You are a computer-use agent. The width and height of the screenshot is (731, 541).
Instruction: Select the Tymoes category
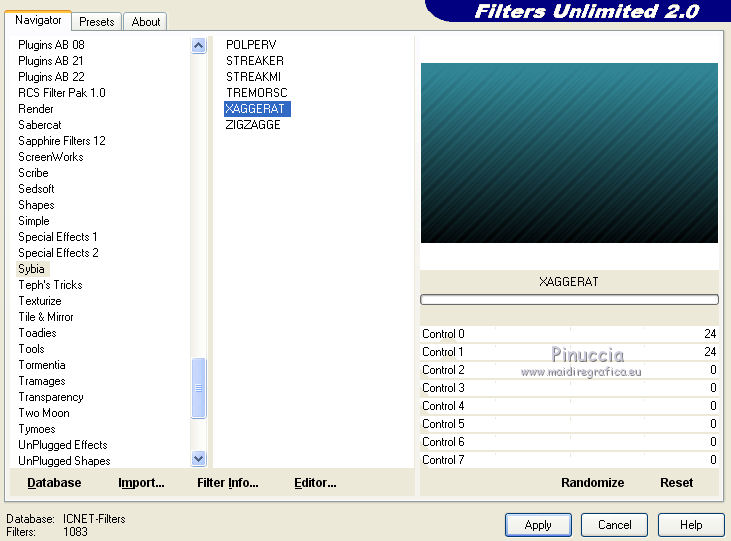tap(37, 429)
